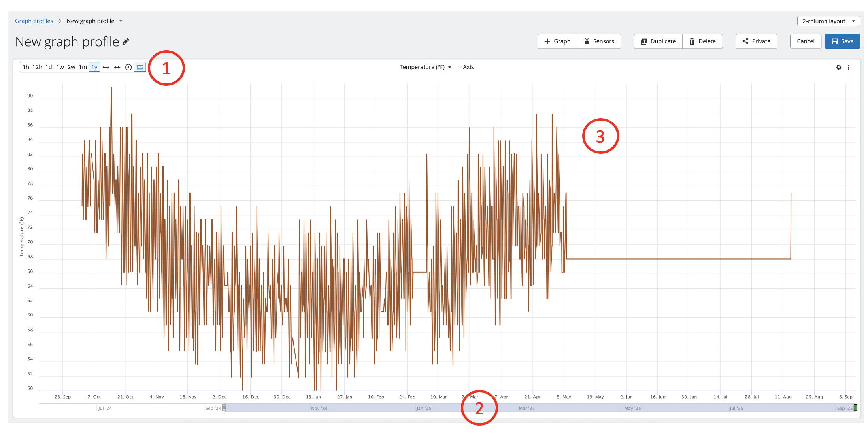This screenshot has height=437, width=868.
Task: Select the 1w time range
Action: click(x=60, y=67)
